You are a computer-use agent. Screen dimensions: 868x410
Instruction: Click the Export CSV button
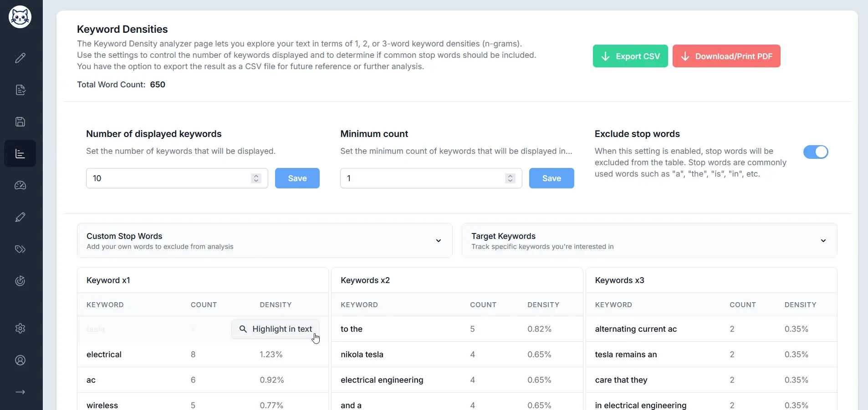630,56
